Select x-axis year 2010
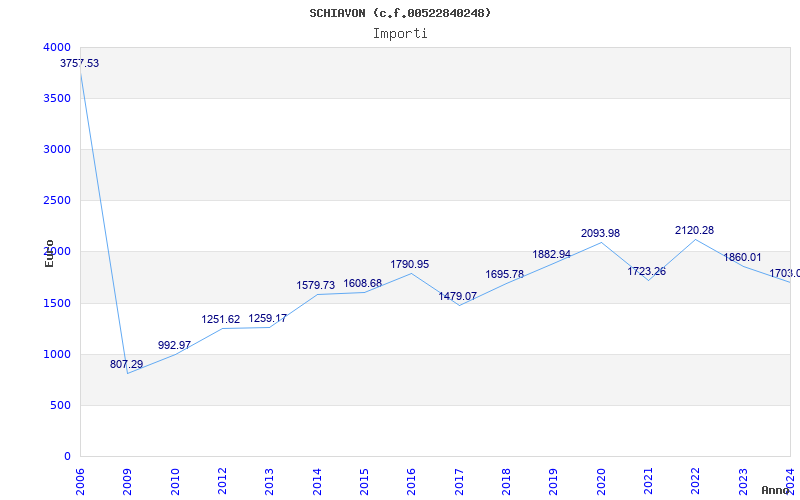 [175, 482]
